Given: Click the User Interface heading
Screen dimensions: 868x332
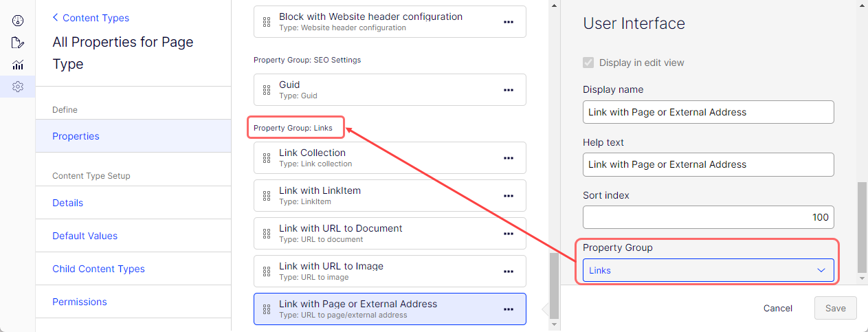Looking at the screenshot, I should point(634,23).
